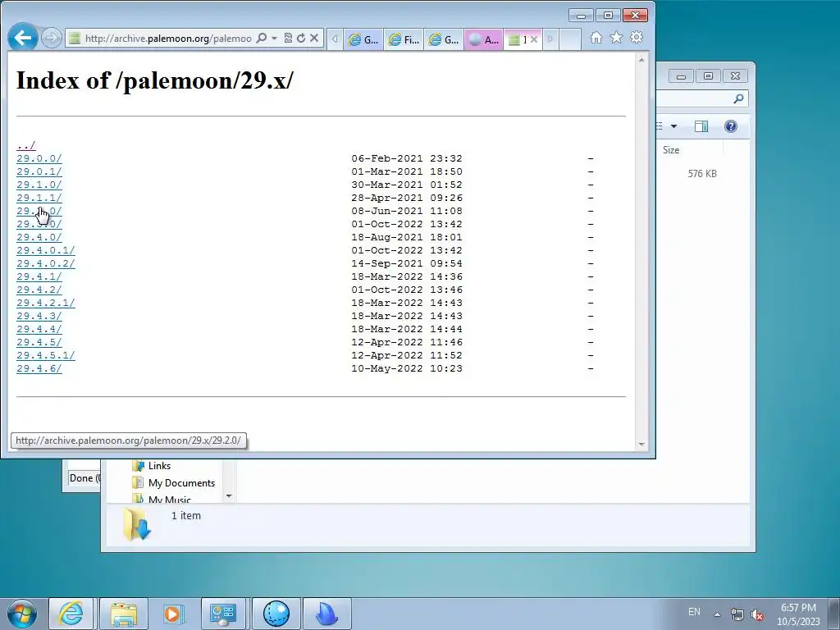Open the 29.4.0.1/ directory link
Image resolution: width=840 pixels, height=630 pixels.
[46, 250]
